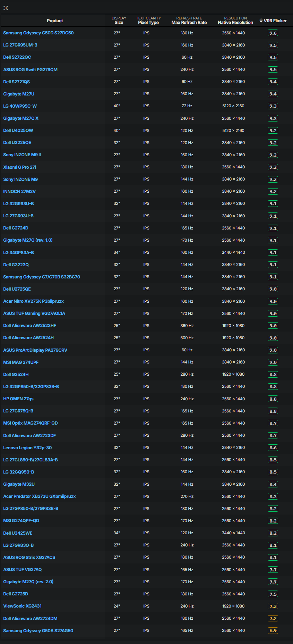Open ASUS TUF VG27AQ product link
This screenshot has height=644, width=293.
click(22, 570)
